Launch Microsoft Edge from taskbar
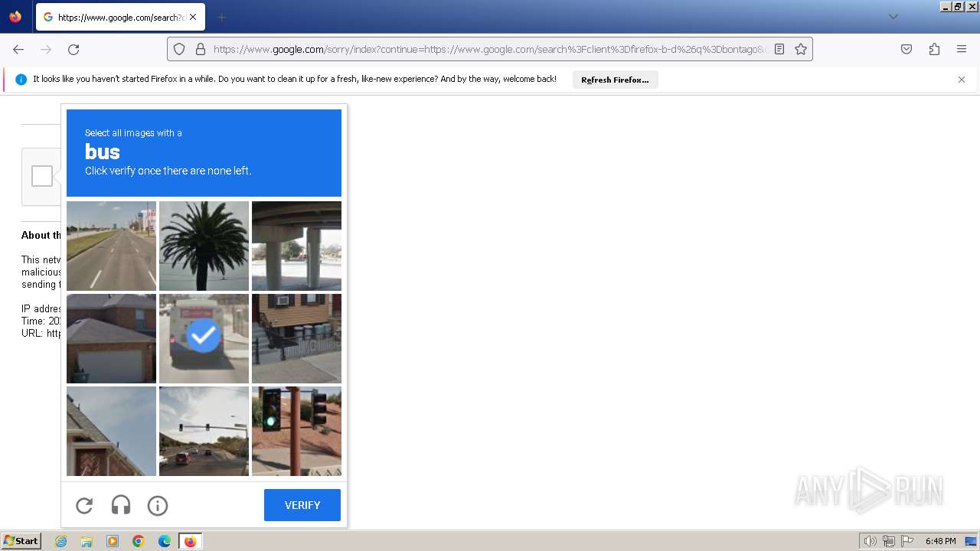980x551 pixels. [x=165, y=541]
